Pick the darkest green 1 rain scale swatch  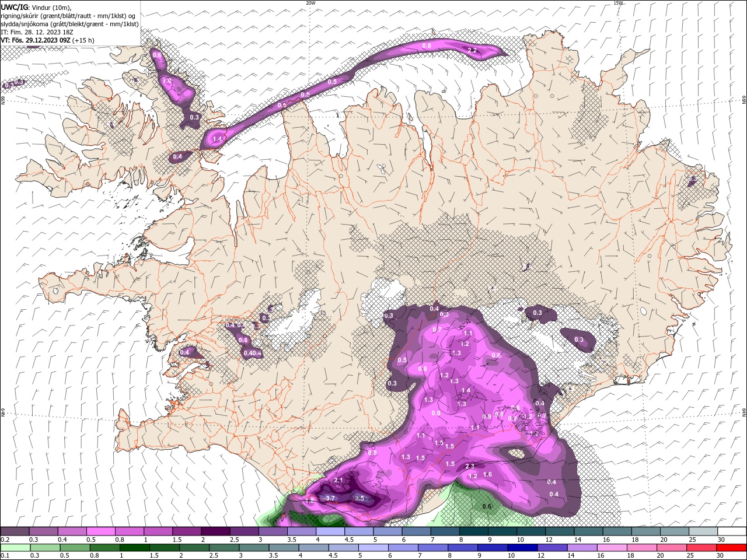[x=135, y=548]
